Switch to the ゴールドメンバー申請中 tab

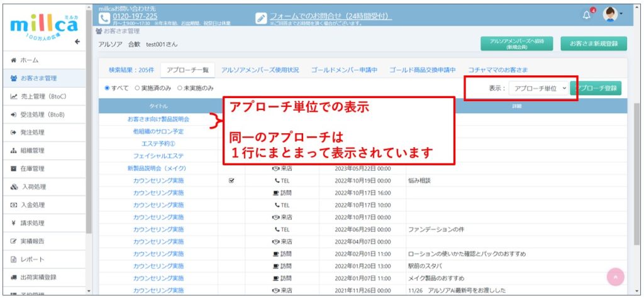pos(344,69)
